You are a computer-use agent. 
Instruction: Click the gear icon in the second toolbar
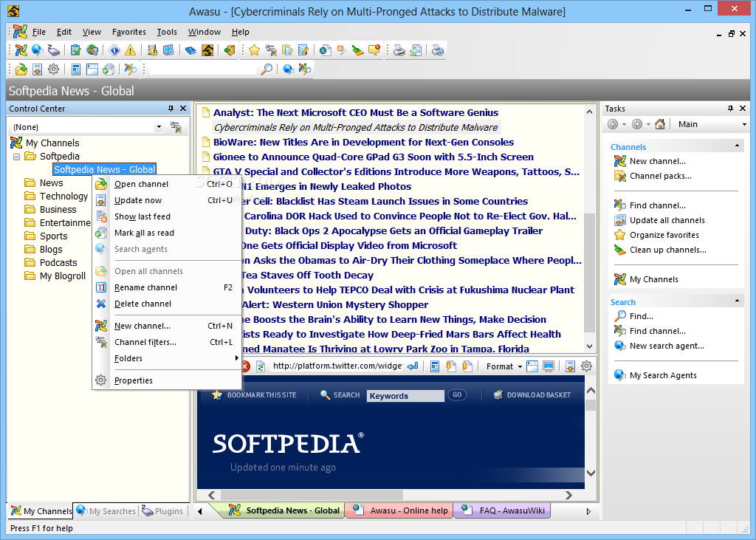[x=53, y=69]
